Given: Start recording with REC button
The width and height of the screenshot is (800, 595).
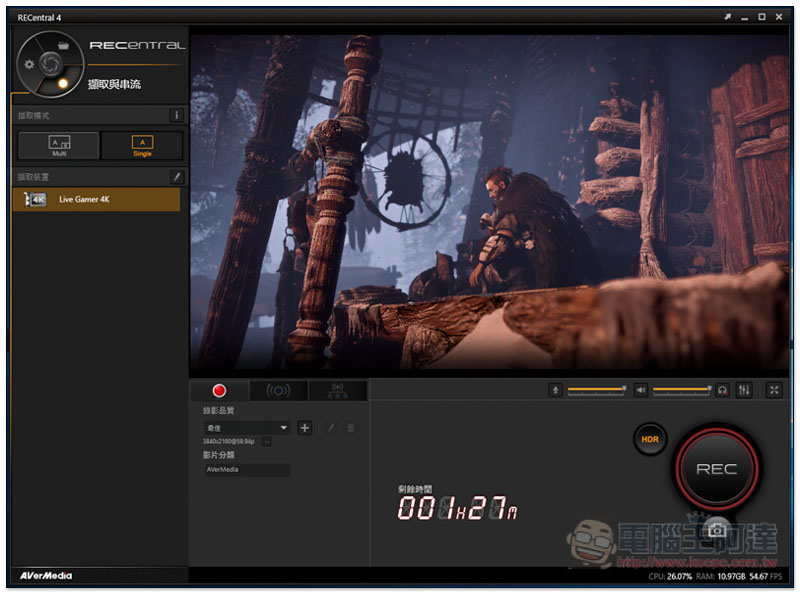Looking at the screenshot, I should 717,468.
